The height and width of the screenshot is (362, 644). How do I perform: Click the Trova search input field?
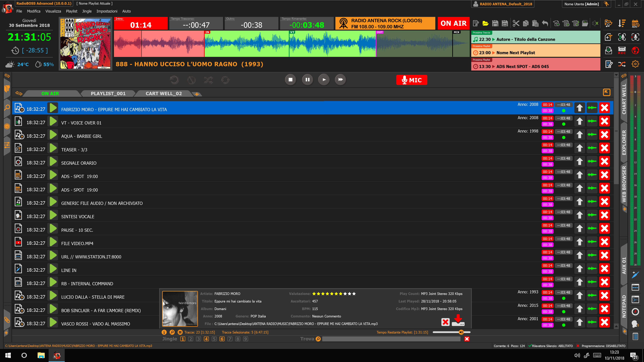pyautogui.click(x=391, y=339)
